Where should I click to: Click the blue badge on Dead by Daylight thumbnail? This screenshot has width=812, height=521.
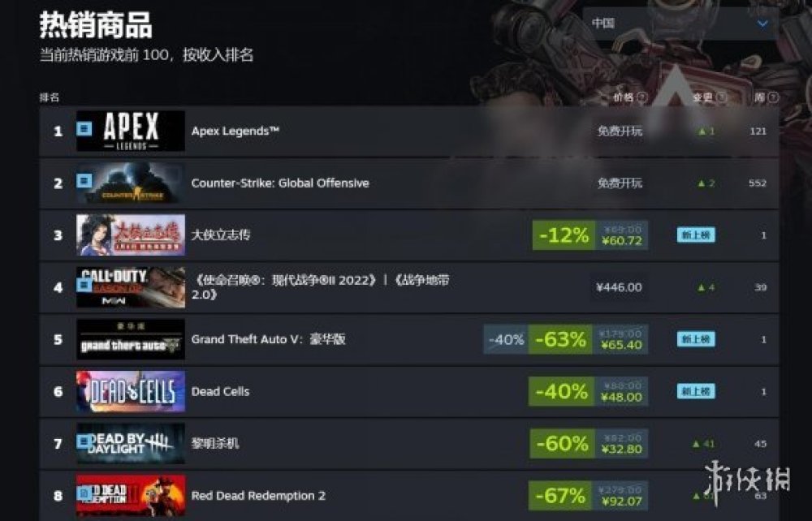pos(84,441)
